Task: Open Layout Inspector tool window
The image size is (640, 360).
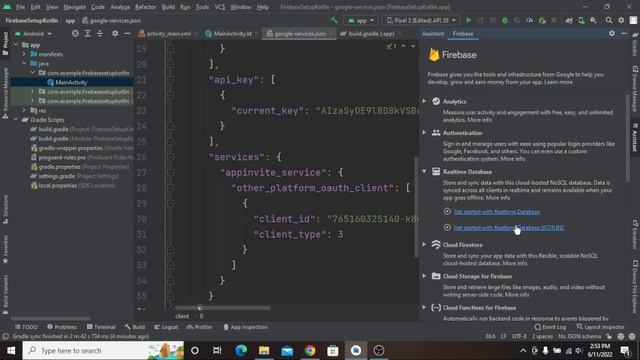Action: coord(600,327)
